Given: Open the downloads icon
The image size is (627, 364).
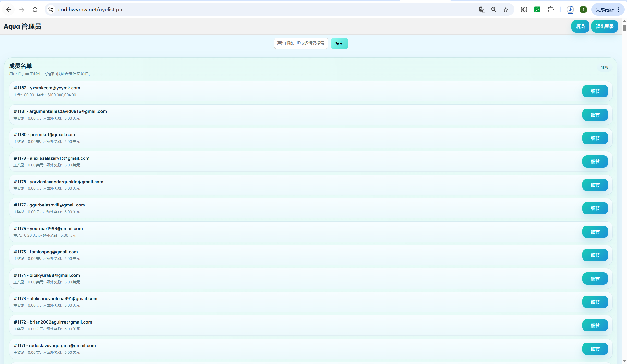Looking at the screenshot, I should click(x=570, y=10).
